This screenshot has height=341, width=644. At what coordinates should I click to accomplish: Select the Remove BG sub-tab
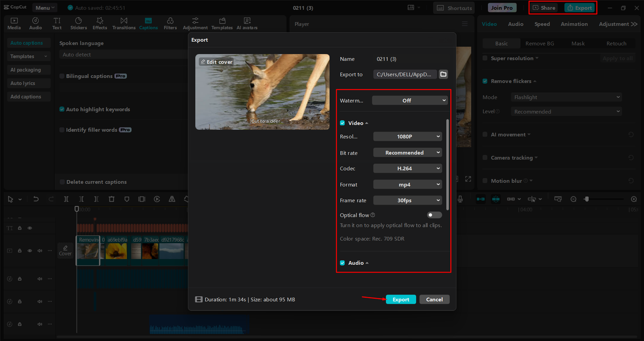(x=539, y=44)
